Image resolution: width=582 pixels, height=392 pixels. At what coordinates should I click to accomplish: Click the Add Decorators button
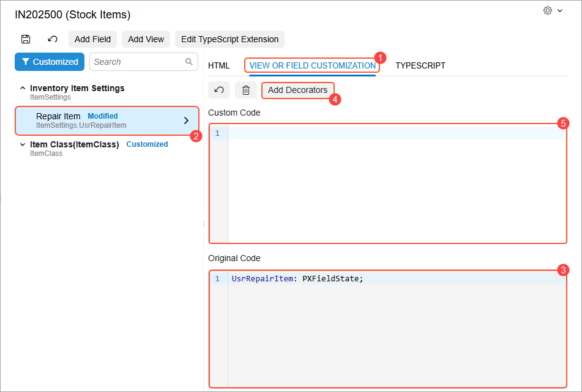297,90
